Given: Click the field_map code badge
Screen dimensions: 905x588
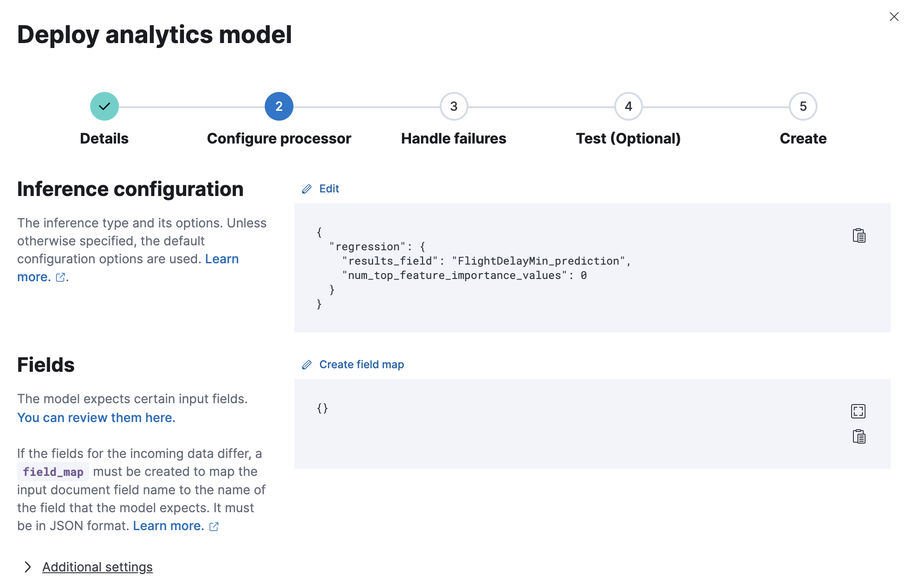Looking at the screenshot, I should [53, 471].
